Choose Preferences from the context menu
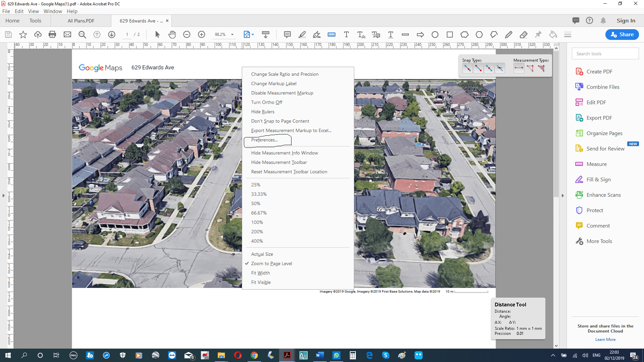644x362 pixels. pyautogui.click(x=264, y=140)
